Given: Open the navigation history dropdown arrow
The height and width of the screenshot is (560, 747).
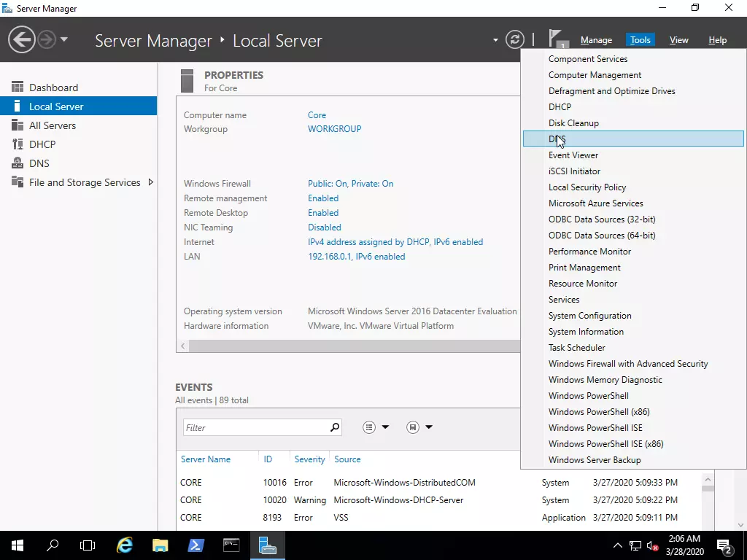Looking at the screenshot, I should coord(64,39).
